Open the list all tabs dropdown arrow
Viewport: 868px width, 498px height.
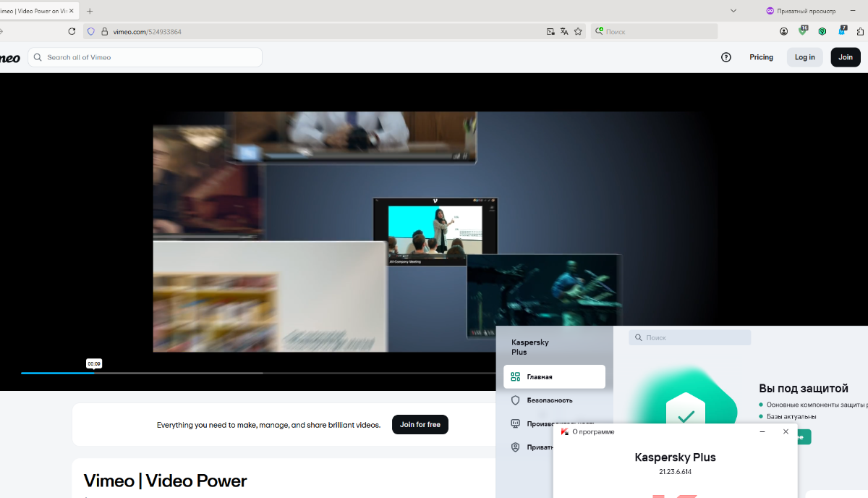(733, 11)
